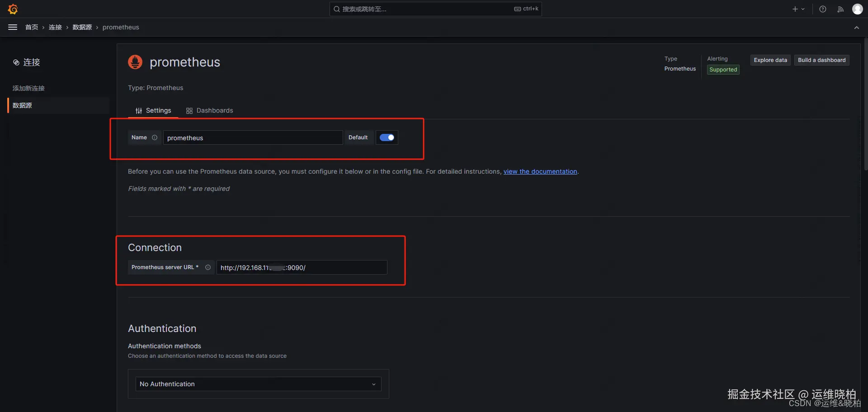Expand the No Authentication dropdown

[258, 384]
